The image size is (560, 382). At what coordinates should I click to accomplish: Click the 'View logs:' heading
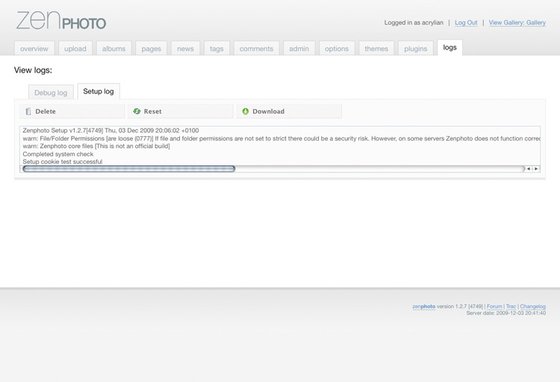tap(33, 70)
